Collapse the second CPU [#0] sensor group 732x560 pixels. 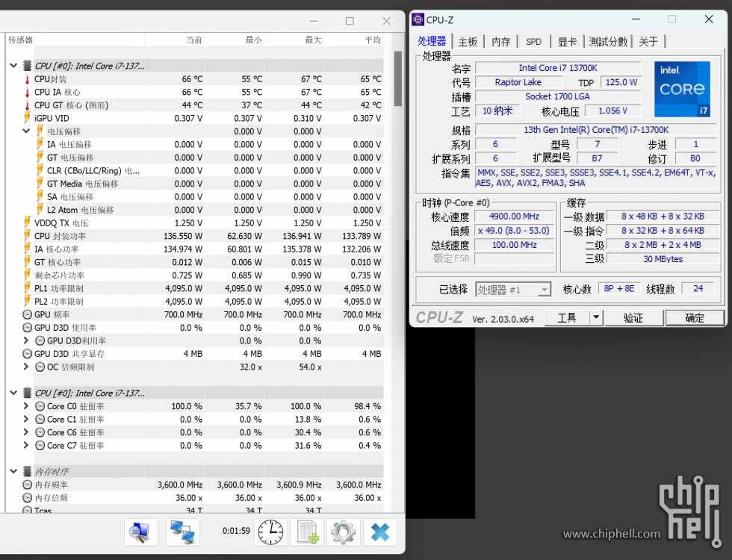click(x=13, y=393)
